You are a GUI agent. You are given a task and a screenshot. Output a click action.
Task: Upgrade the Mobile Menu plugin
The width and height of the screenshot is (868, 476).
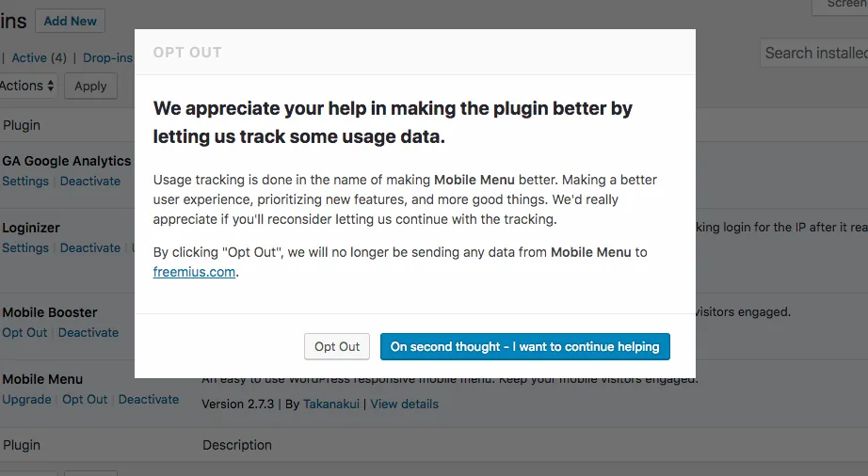(x=26, y=400)
